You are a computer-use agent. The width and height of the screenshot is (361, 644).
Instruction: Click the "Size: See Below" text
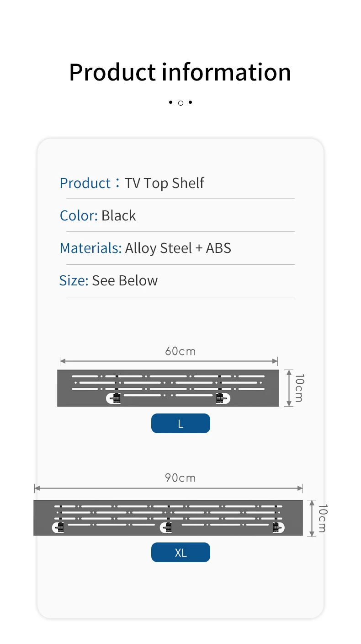coord(109,280)
